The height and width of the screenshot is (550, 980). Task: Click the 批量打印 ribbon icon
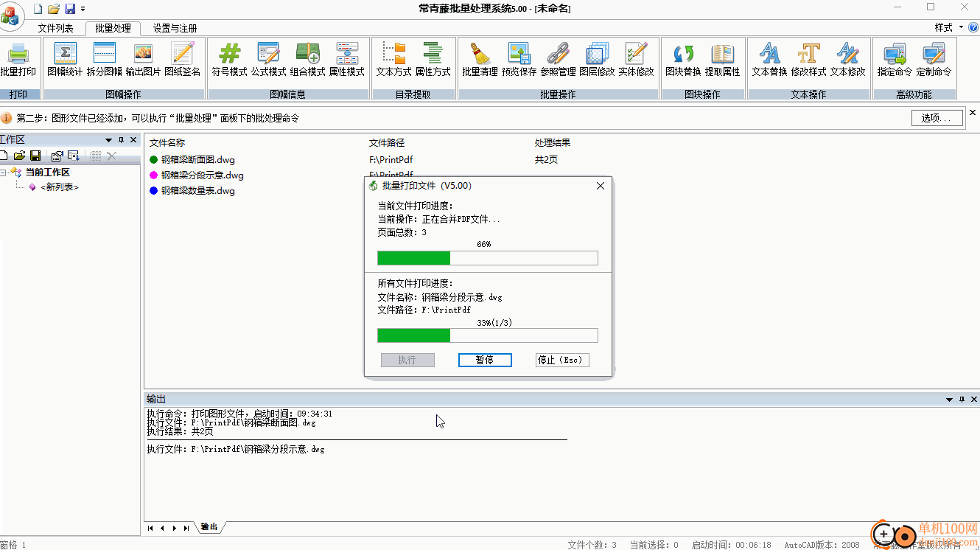(18, 60)
